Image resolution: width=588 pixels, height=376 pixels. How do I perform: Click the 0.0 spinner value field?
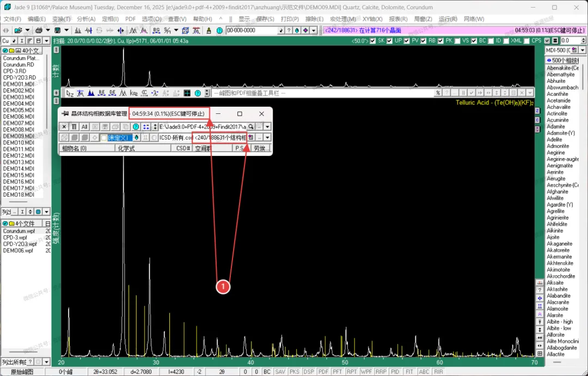tap(570, 40)
